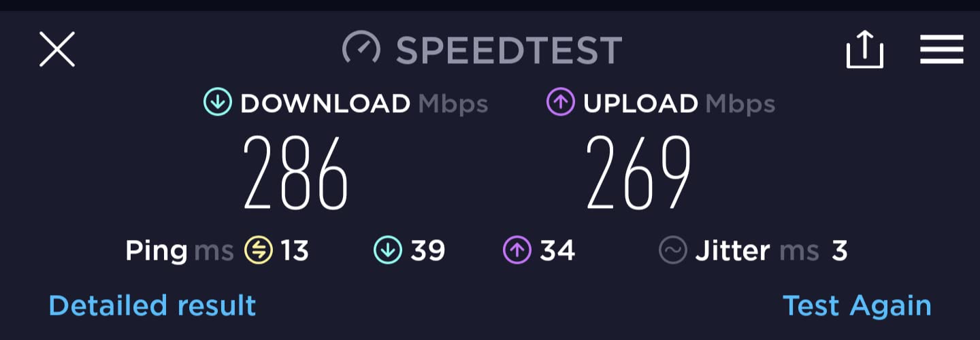Image resolution: width=980 pixels, height=340 pixels.
Task: Tap the share/export icon
Action: coord(864,50)
